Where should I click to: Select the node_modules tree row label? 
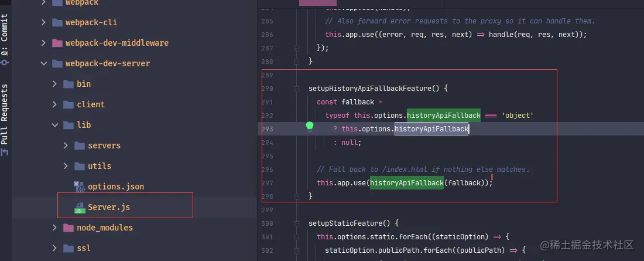coord(105,228)
